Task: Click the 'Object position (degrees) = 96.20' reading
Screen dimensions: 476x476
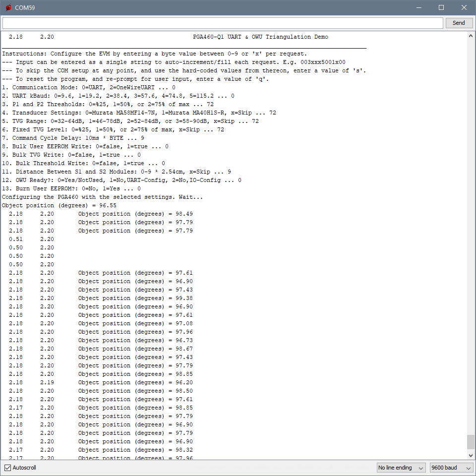Action: pyautogui.click(x=135, y=382)
